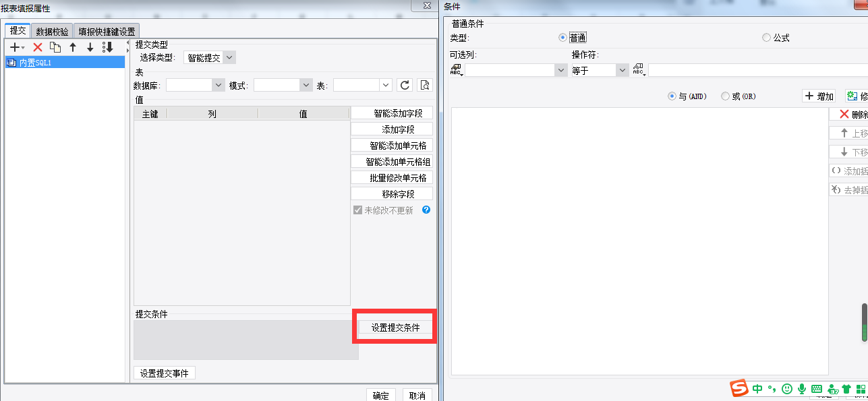Click the 去掉括号 button in the 条件 window
The image size is (868, 401).
click(x=849, y=190)
